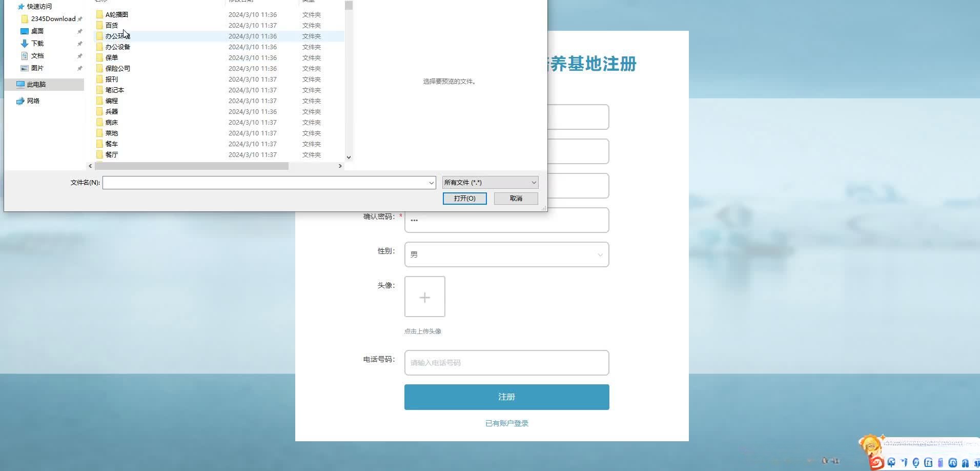
Task: Open the 已有账户登录 link
Action: pyautogui.click(x=506, y=423)
